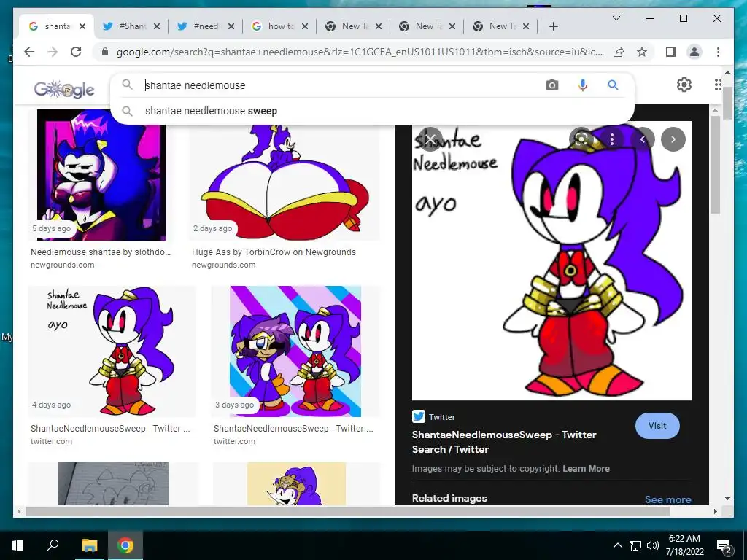Open the 4 days ago Twitter thumbnail
The height and width of the screenshot is (560, 747).
[112, 351]
